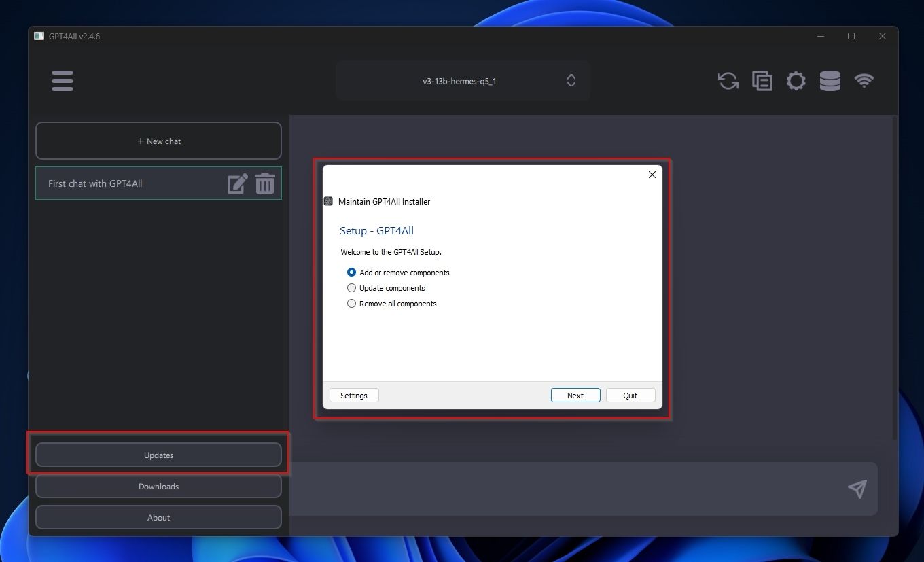The image size is (924, 562).
Task: Click the network wifi status icon
Action: point(864,81)
